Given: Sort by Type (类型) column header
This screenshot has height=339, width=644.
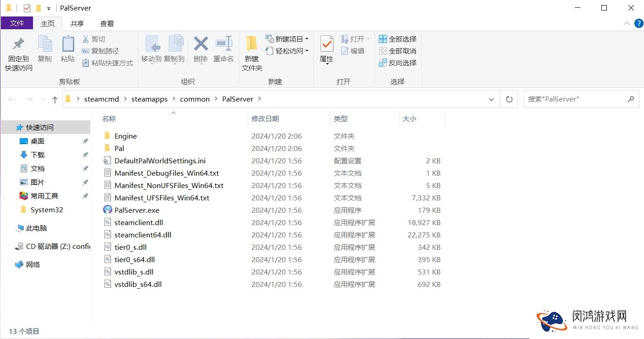Looking at the screenshot, I should 341,118.
